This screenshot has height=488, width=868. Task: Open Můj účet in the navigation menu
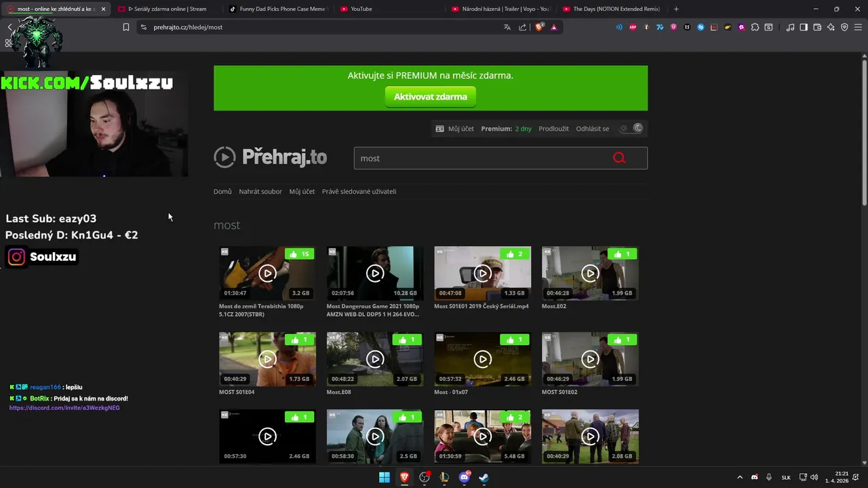tap(302, 192)
